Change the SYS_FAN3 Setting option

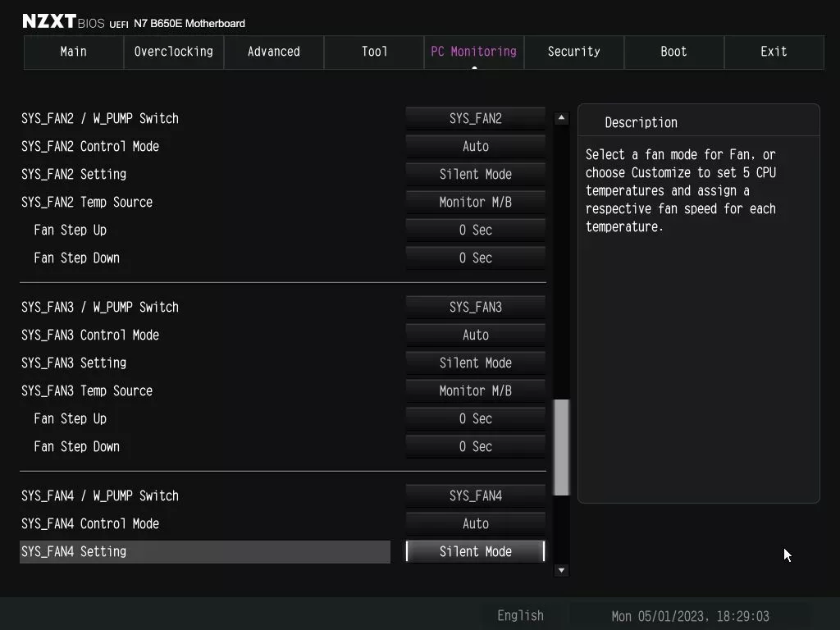tap(475, 363)
